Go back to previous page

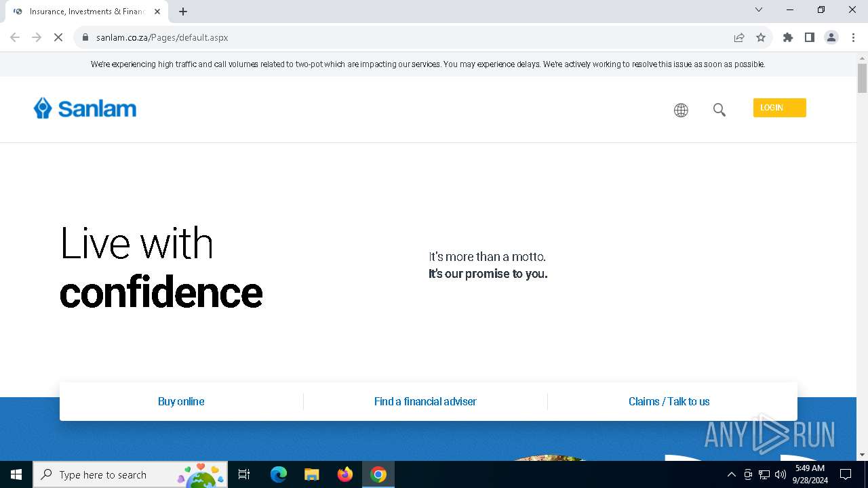(x=15, y=37)
